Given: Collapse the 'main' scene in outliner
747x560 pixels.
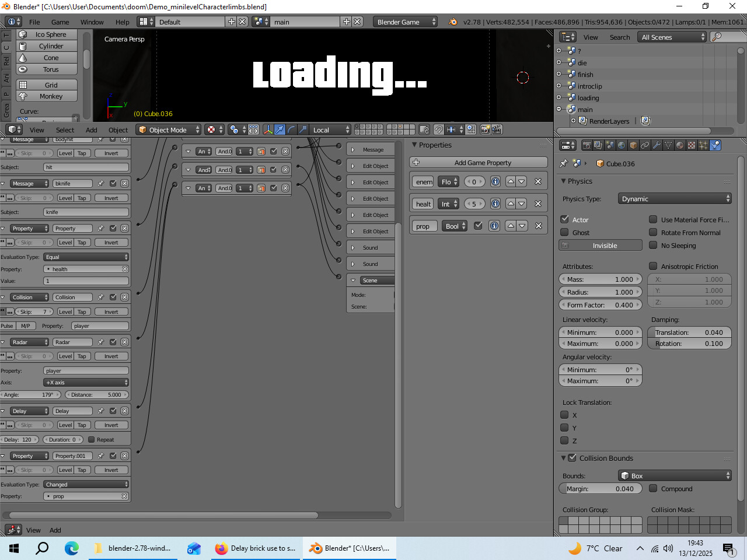Looking at the screenshot, I should [x=558, y=109].
